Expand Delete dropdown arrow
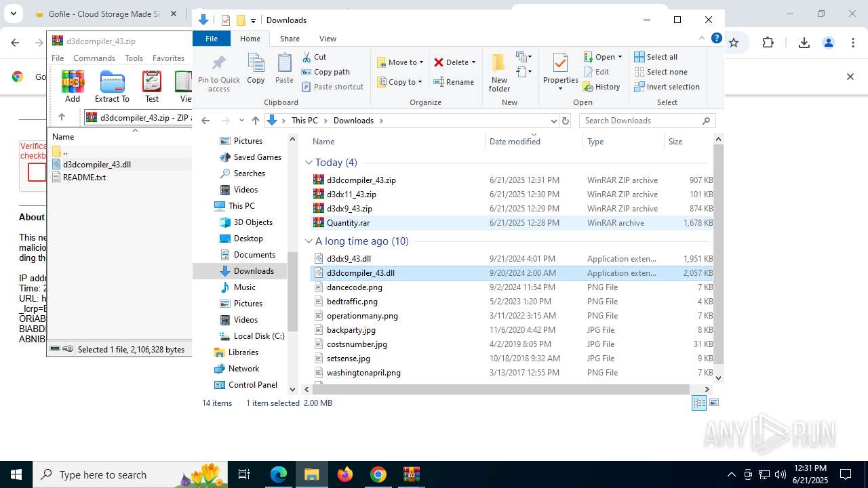Image resolution: width=868 pixels, height=488 pixels. pyautogui.click(x=473, y=62)
